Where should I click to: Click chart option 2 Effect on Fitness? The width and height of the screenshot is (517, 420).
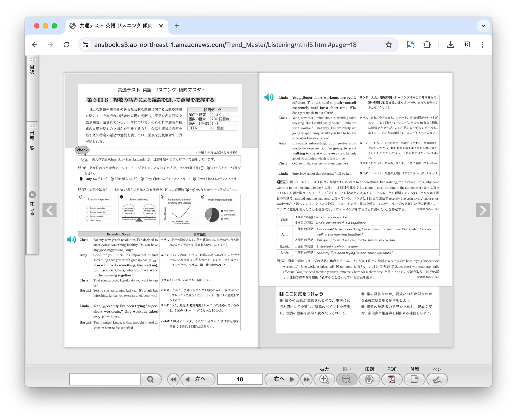point(139,209)
